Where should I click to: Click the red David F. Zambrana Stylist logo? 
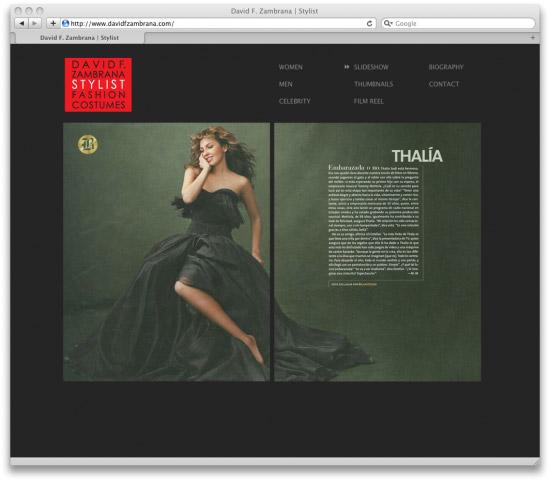point(98,85)
